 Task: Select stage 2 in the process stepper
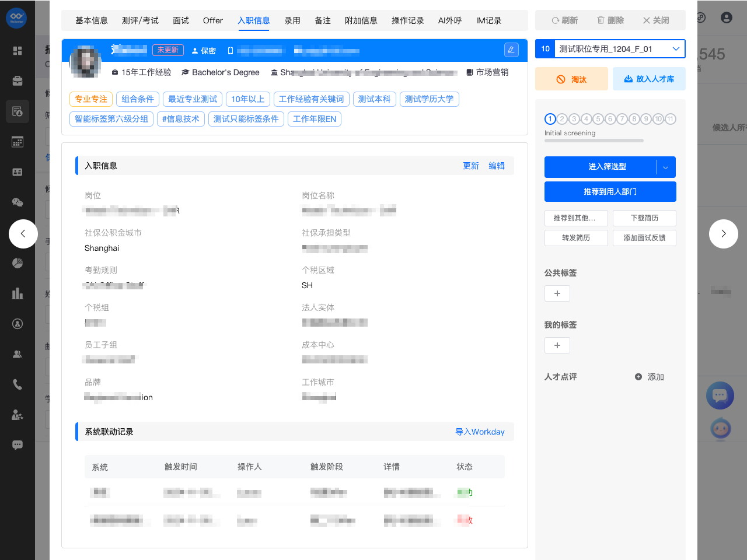pos(562,119)
